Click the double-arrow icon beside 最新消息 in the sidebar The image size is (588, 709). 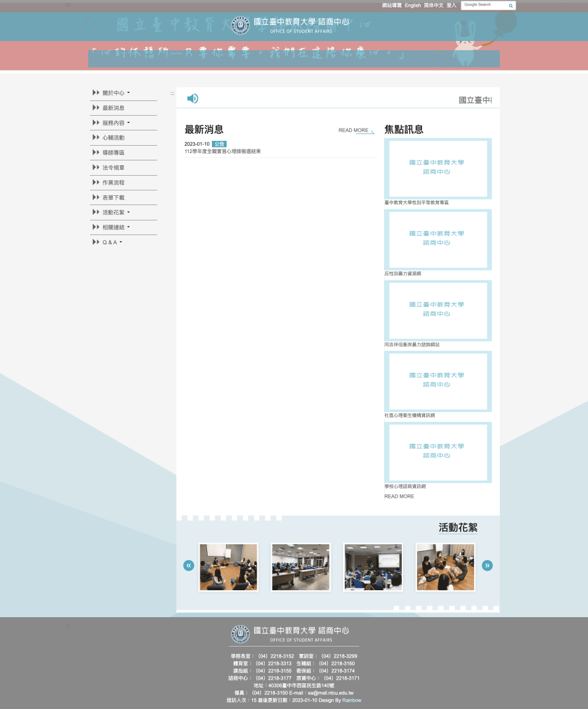[96, 108]
